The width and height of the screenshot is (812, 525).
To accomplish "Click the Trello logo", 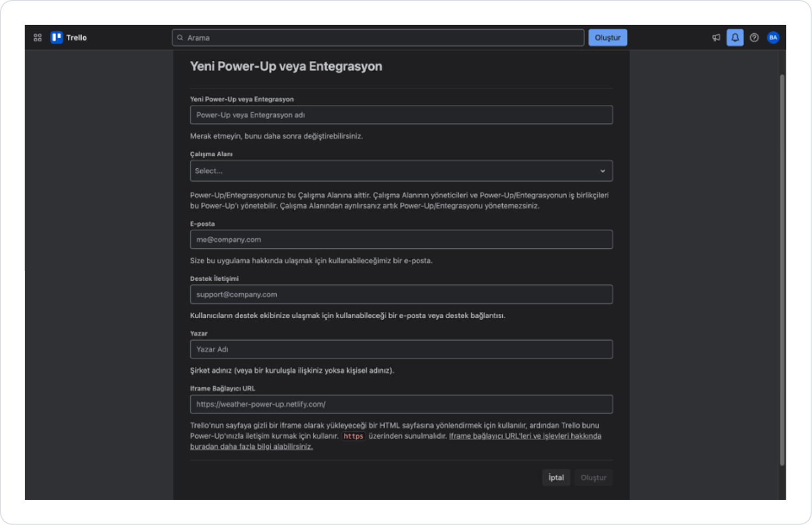I will 69,38.
